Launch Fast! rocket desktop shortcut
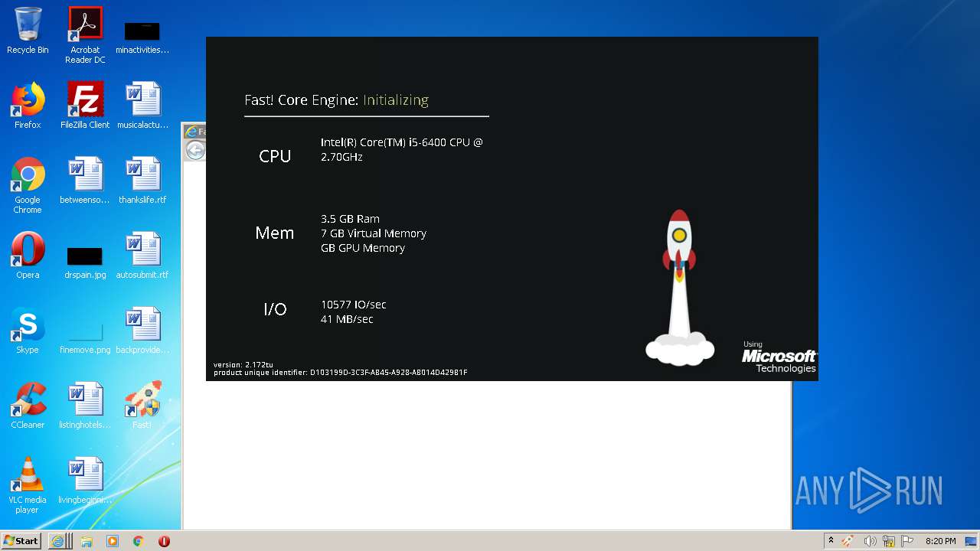 point(142,406)
